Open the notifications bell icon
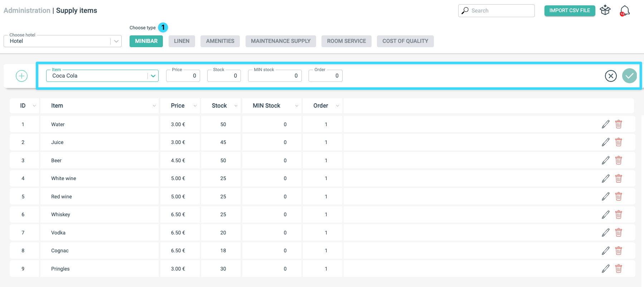The height and width of the screenshot is (287, 644). [625, 11]
